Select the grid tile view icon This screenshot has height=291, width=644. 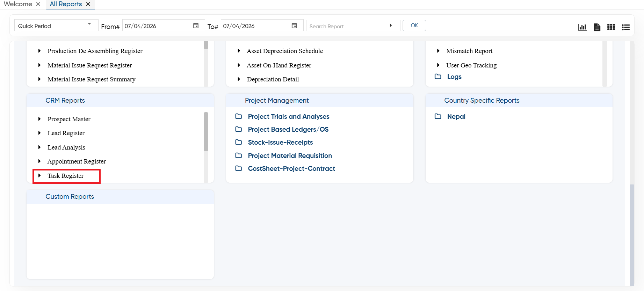[x=611, y=27]
